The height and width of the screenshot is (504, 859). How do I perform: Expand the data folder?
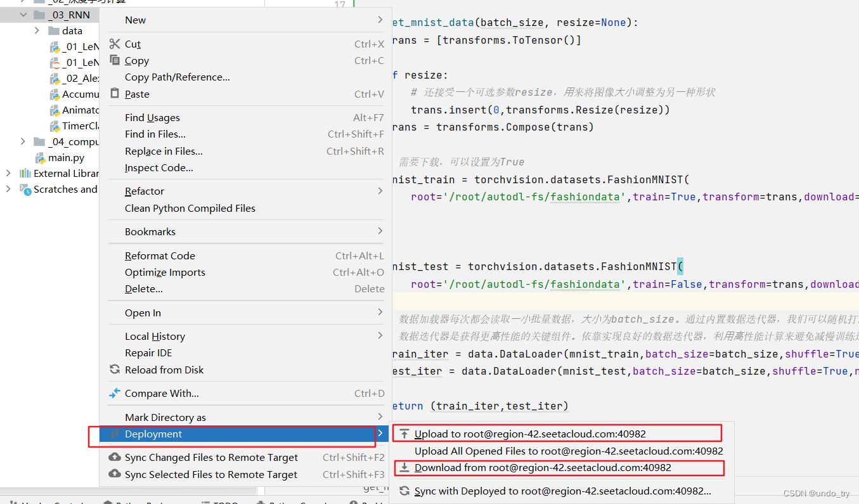37,30
